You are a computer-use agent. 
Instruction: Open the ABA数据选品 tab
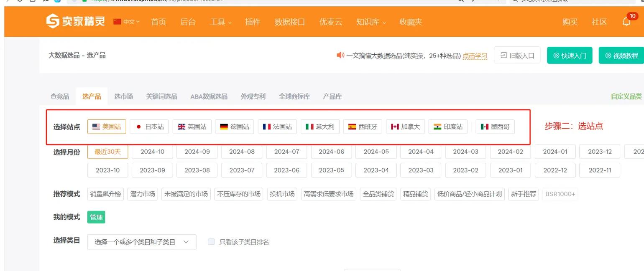pyautogui.click(x=208, y=96)
